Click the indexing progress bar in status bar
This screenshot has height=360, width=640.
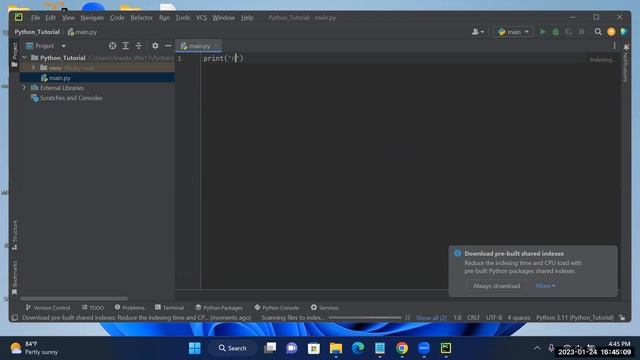click(x=365, y=318)
